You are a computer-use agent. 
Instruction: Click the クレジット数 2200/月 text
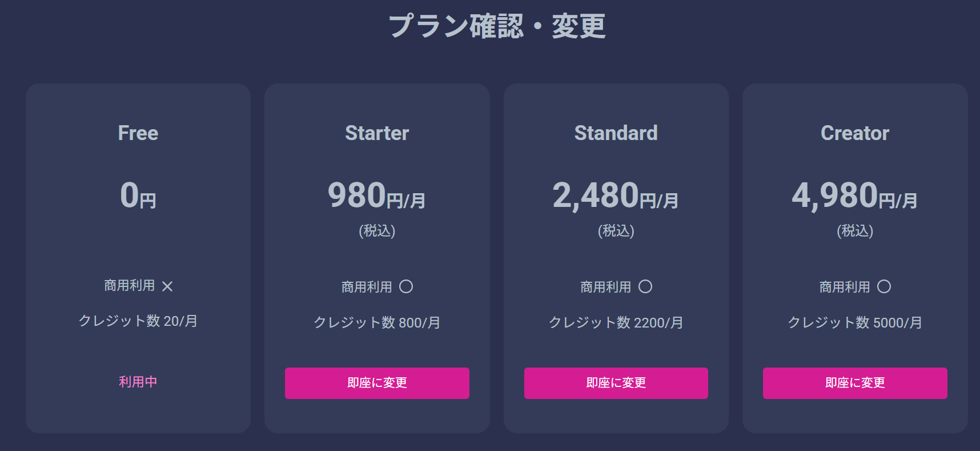pyautogui.click(x=616, y=323)
